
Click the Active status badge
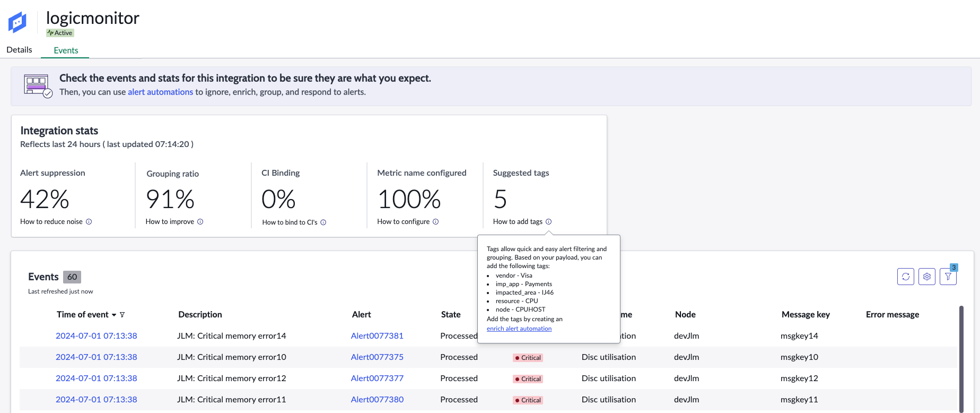tap(60, 33)
